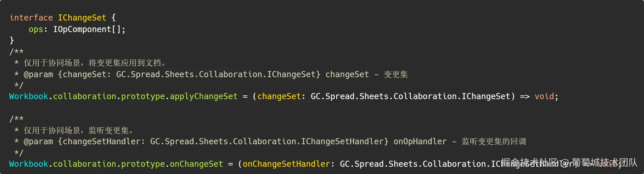This screenshot has height=174, width=644.
Task: Click the orange "changeSet" parameter
Action: [x=279, y=96]
